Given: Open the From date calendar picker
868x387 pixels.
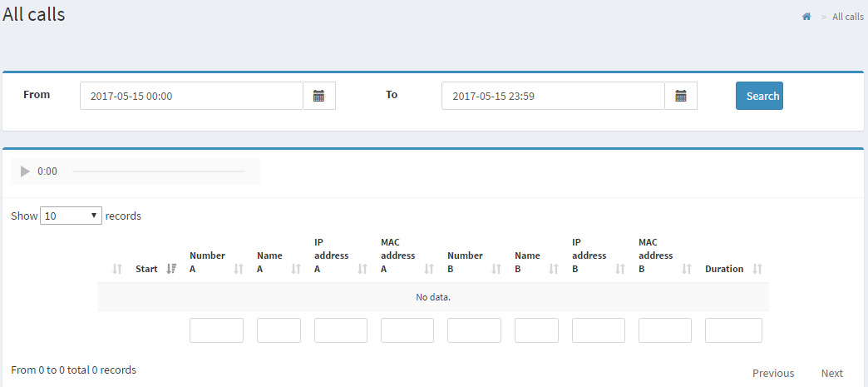Looking at the screenshot, I should click(318, 96).
